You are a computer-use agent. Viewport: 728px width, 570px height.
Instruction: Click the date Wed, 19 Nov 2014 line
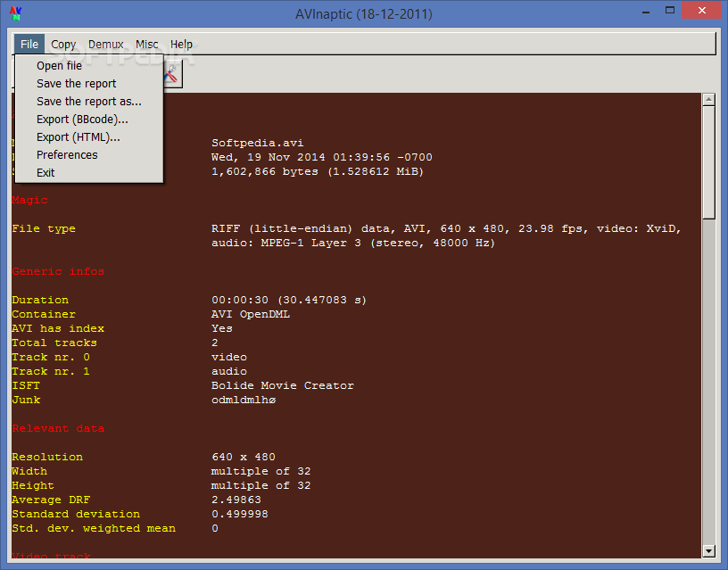(322, 157)
